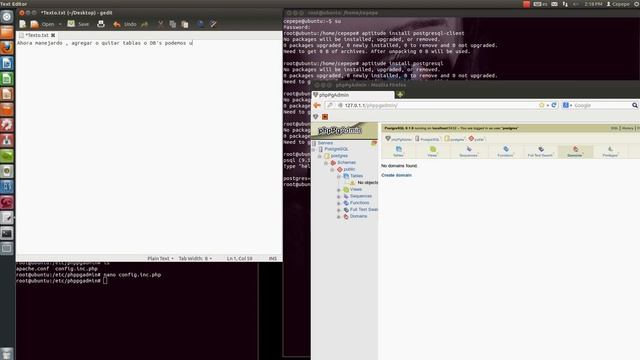Viewport: 640px width, 360px height.
Task: Open the Functions tab in phpPgAdmin
Action: (x=505, y=151)
